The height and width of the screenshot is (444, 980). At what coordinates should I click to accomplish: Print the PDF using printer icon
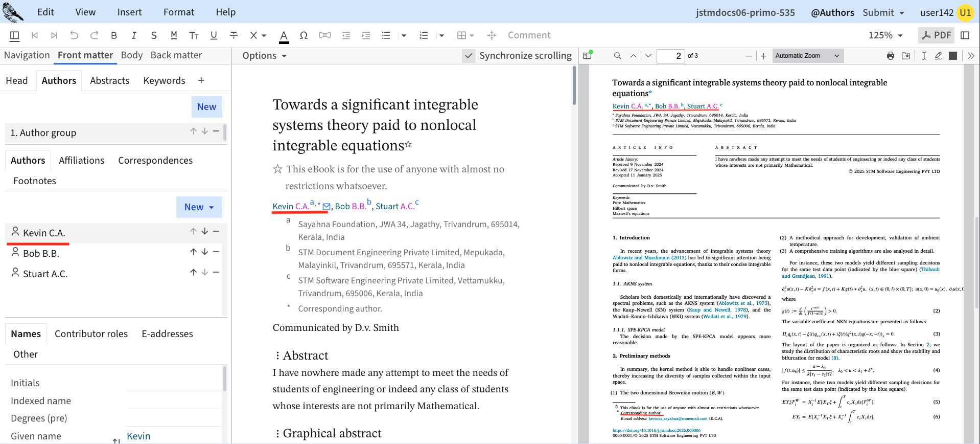click(x=891, y=56)
